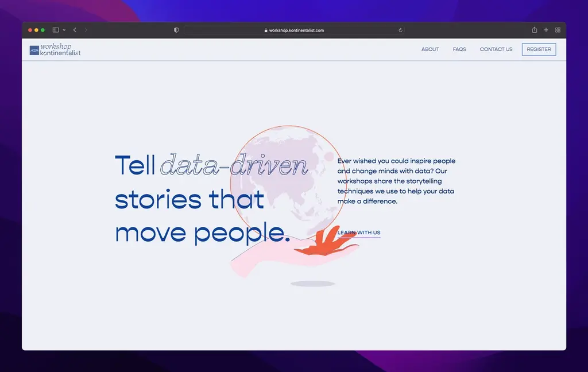Minimize the window with the yellow button

[x=36, y=30]
